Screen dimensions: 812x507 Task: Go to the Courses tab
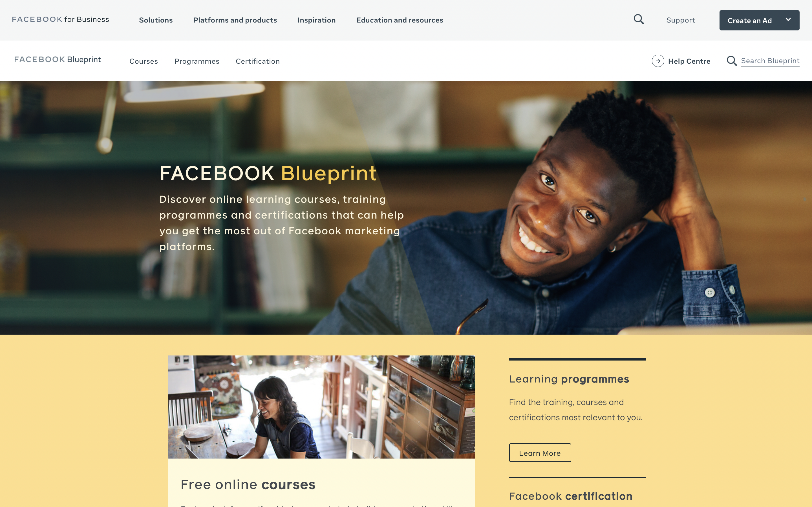pos(144,61)
